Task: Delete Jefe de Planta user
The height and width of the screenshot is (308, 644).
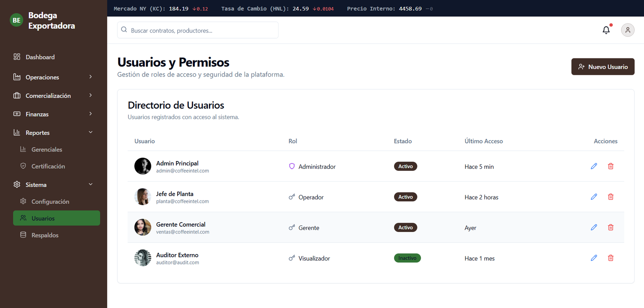Action: 611,197
